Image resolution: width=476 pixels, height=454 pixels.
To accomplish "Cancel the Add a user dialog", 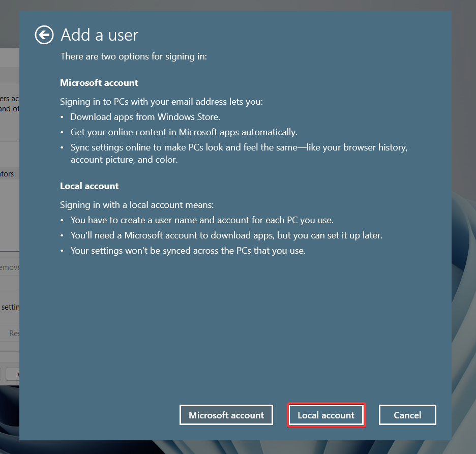I will point(407,415).
